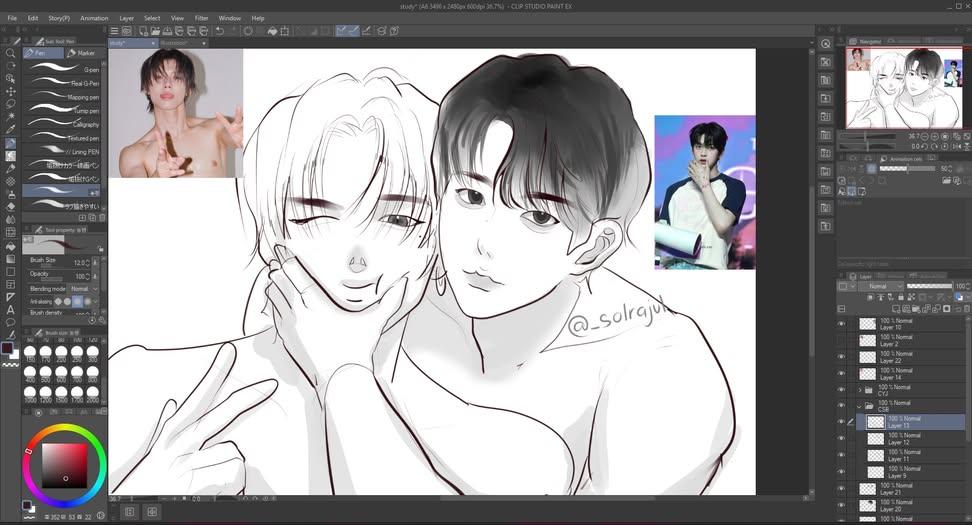Switch to the Marker sub tool tab
972x525 pixels.
pos(82,53)
